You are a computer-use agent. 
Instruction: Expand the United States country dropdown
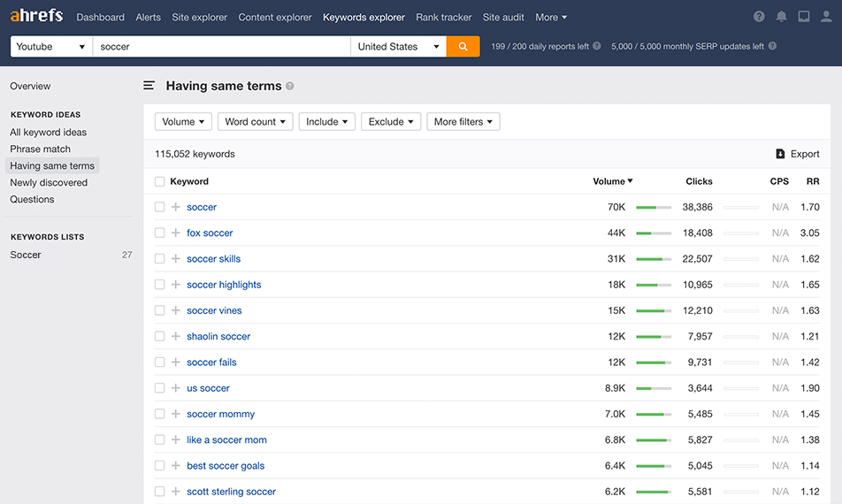(x=398, y=47)
